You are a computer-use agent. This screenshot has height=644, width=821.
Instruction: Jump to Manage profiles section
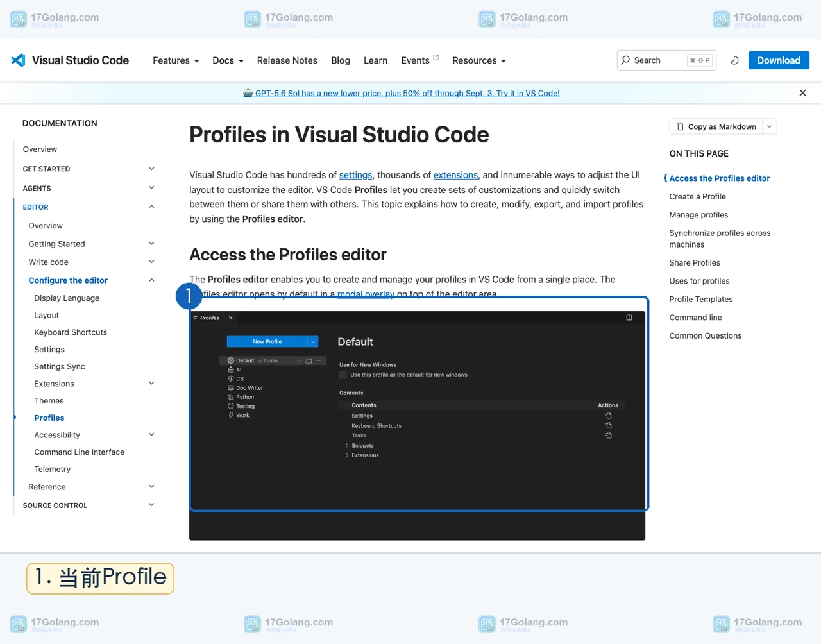698,215
